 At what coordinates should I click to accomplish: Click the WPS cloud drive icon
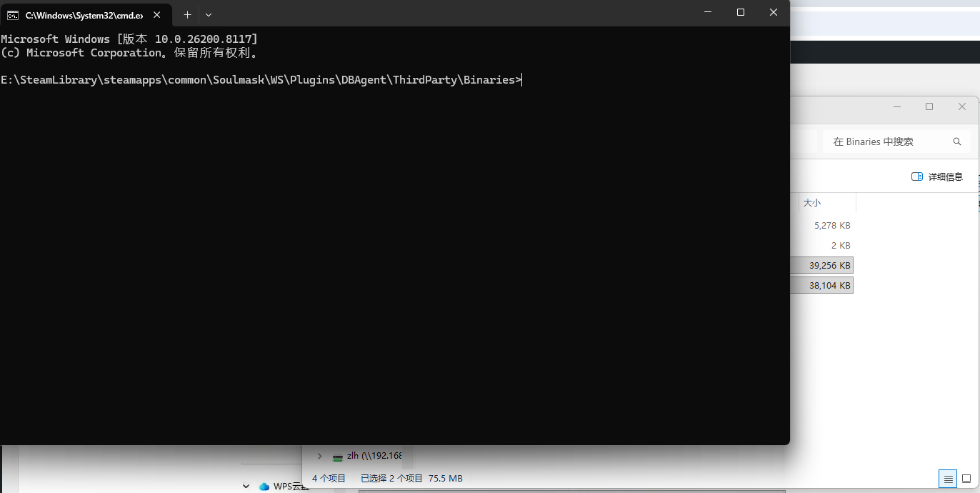pos(264,486)
